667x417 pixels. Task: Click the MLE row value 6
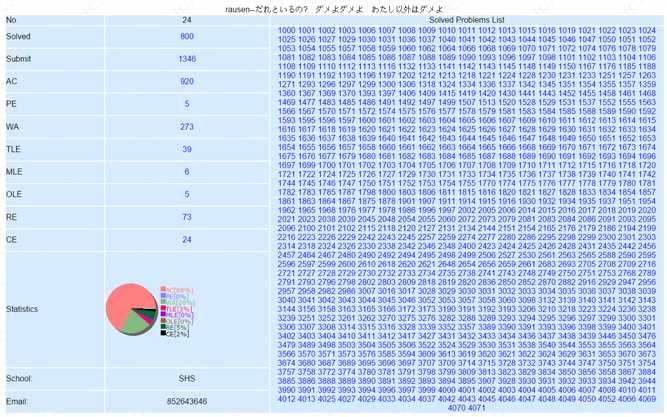pos(187,172)
